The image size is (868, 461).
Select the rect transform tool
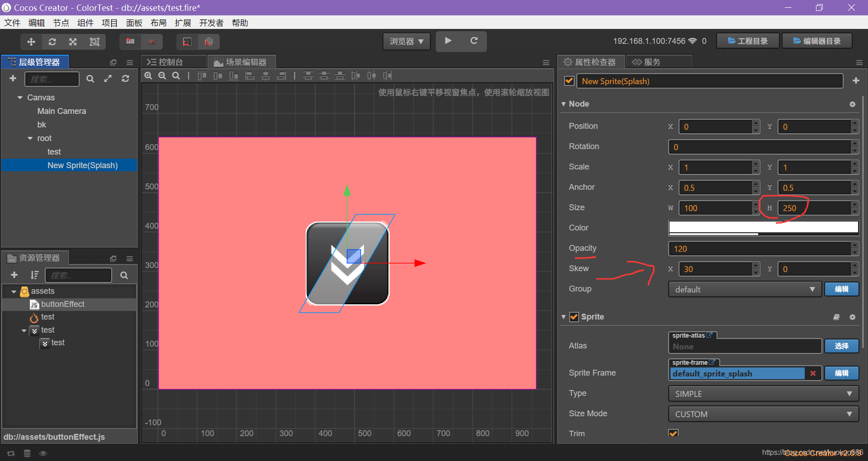point(94,42)
